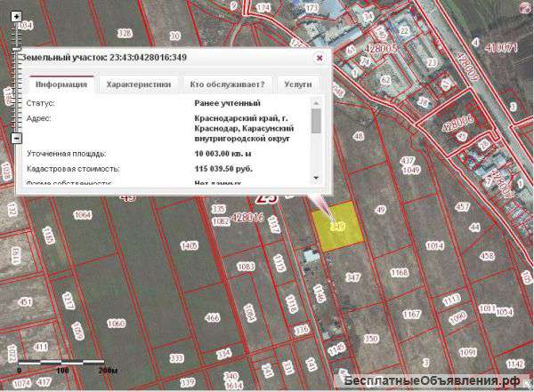The height and width of the screenshot is (392, 534).
Task: Click the popup's vertical scrollbar thumb
Action: click(316, 121)
